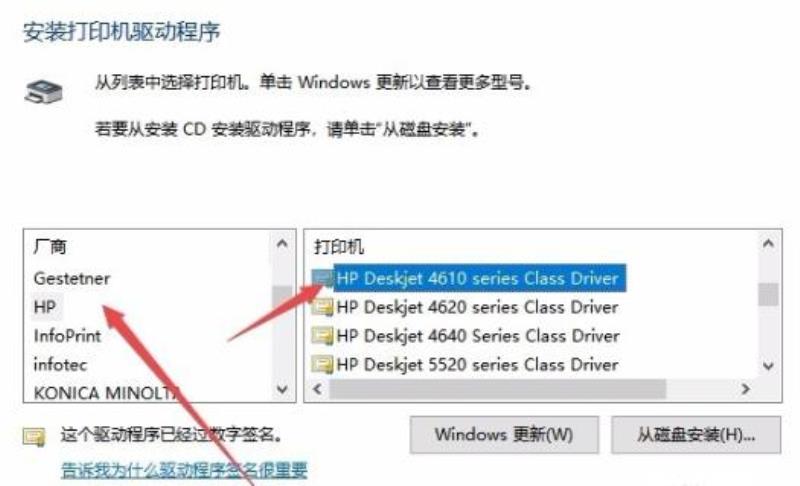Click printer list scroll-down arrow

tap(768, 366)
